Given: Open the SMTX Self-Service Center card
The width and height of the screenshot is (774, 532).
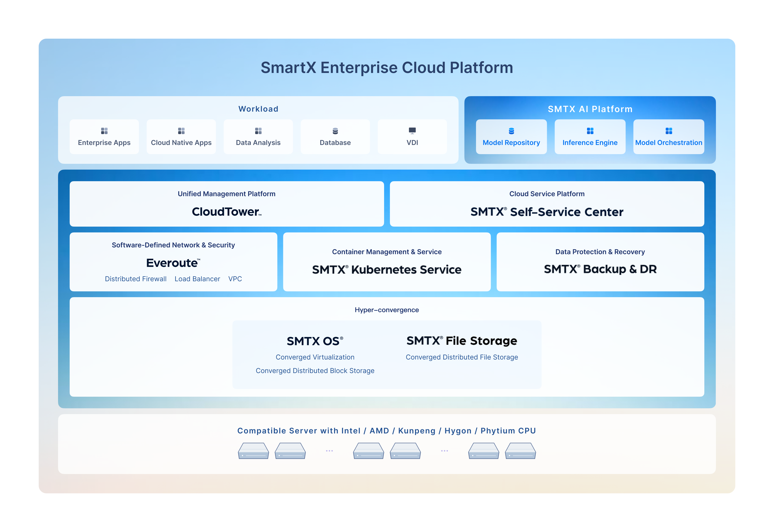Looking at the screenshot, I should coord(547,204).
